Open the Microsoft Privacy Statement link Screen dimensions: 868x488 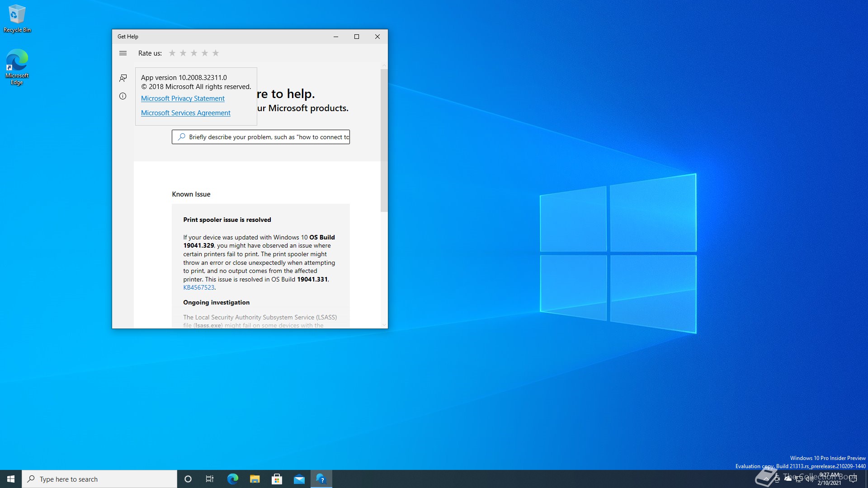pyautogui.click(x=183, y=99)
